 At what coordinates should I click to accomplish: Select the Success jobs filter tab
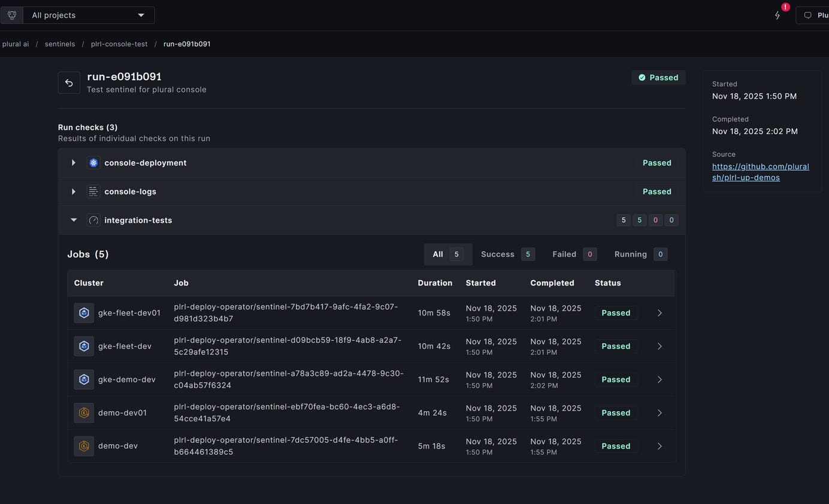point(507,254)
